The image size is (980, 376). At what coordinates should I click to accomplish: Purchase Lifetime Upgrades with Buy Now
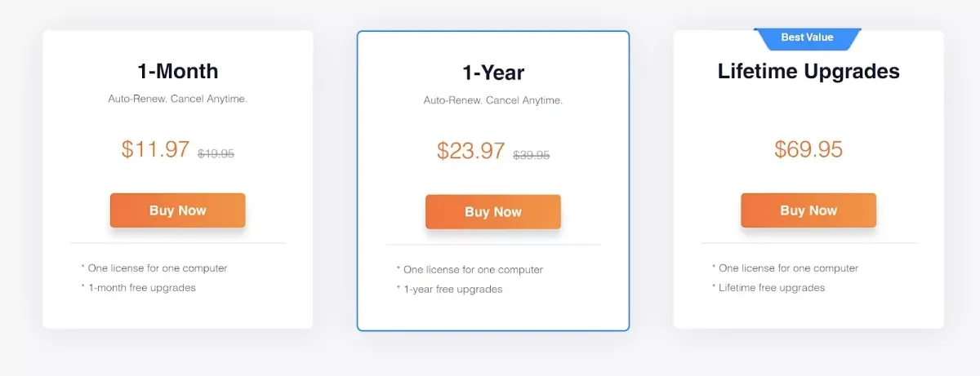[x=808, y=210]
